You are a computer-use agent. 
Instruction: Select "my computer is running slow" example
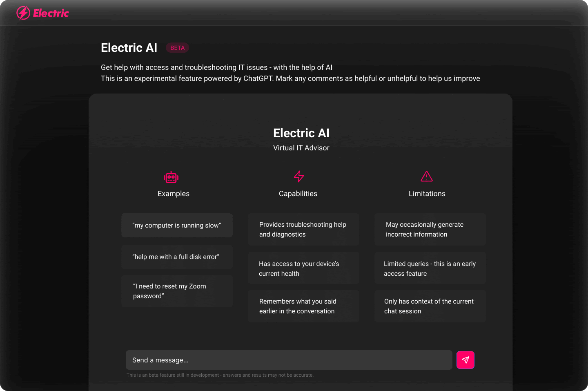pyautogui.click(x=177, y=225)
